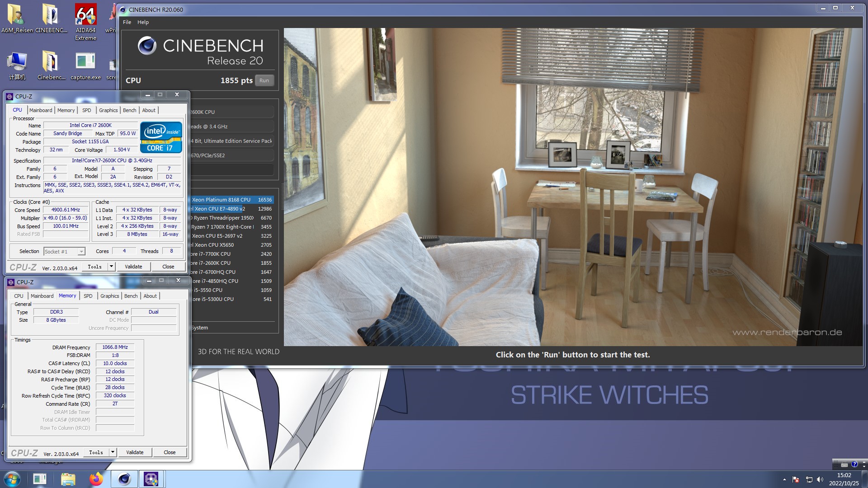Expand Tools dropdown arrow in lower CPU-Z

coord(113,452)
